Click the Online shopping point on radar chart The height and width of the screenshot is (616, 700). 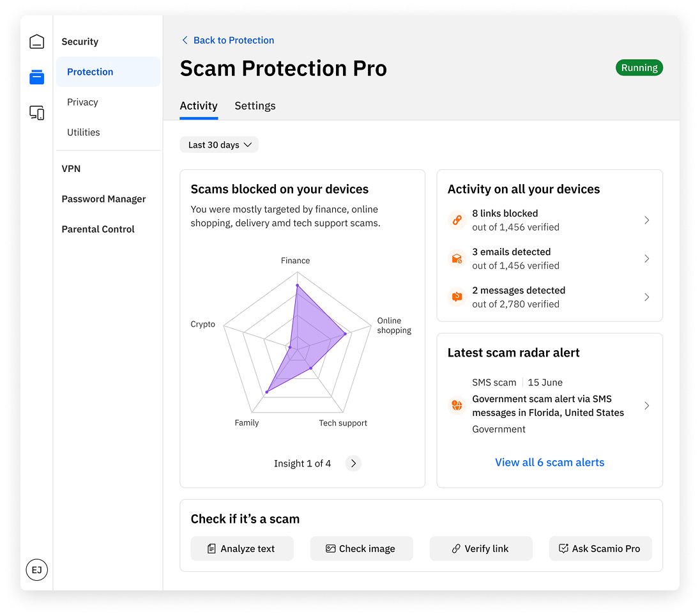tap(345, 334)
